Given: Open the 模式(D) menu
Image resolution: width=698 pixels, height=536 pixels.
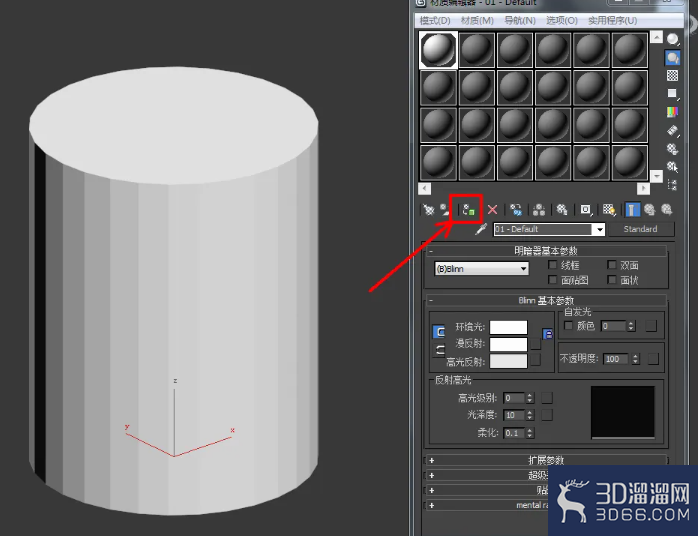Looking at the screenshot, I should coord(435,20).
